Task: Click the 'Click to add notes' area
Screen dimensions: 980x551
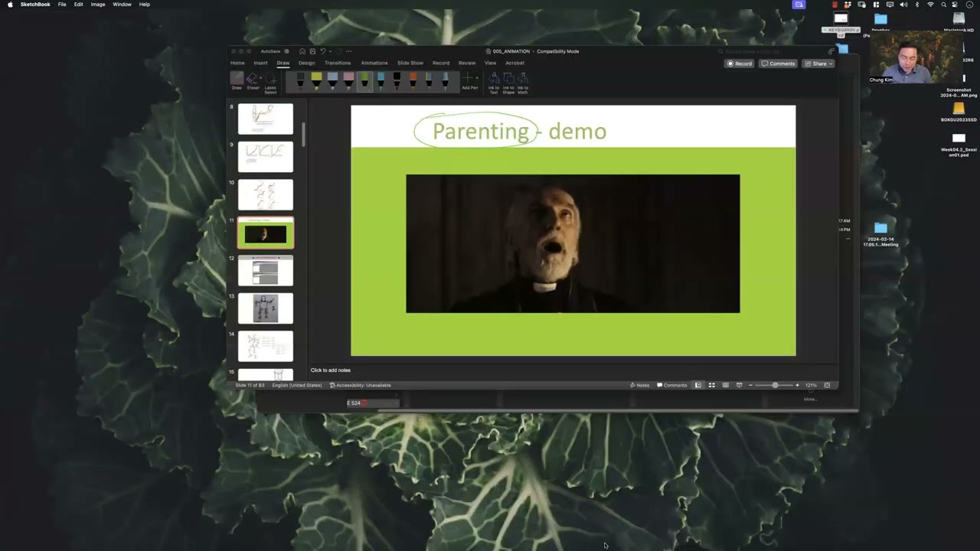Action: point(331,370)
